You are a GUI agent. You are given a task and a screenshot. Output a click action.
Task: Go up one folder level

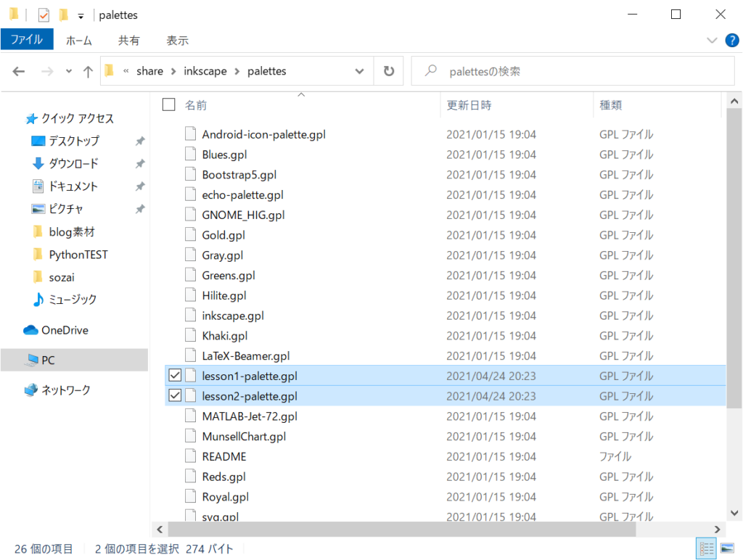(88, 72)
